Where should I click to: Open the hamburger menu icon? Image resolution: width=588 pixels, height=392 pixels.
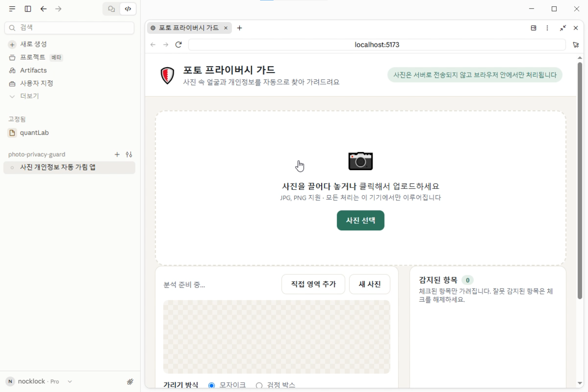[12, 9]
